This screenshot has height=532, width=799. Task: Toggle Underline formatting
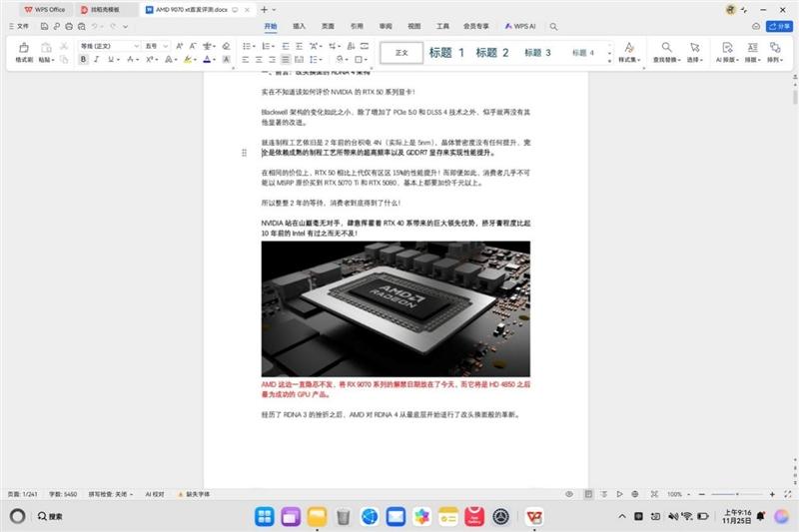[x=111, y=59]
